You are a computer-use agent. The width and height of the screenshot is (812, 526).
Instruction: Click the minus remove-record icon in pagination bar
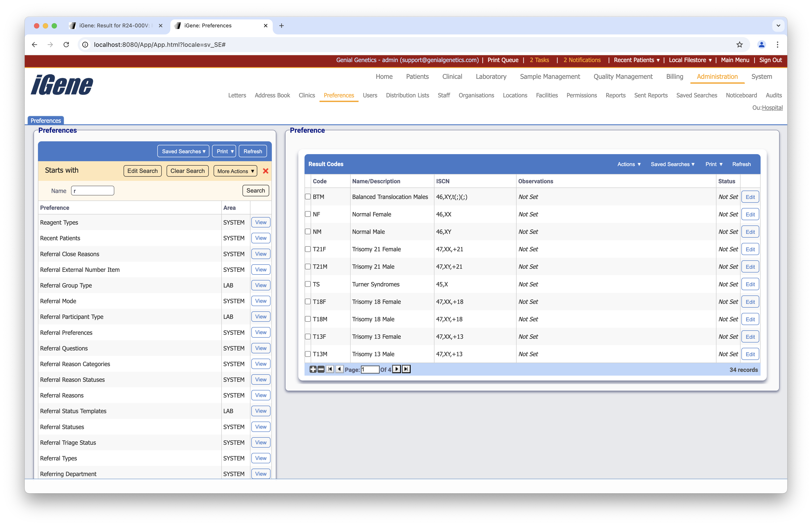click(x=321, y=369)
